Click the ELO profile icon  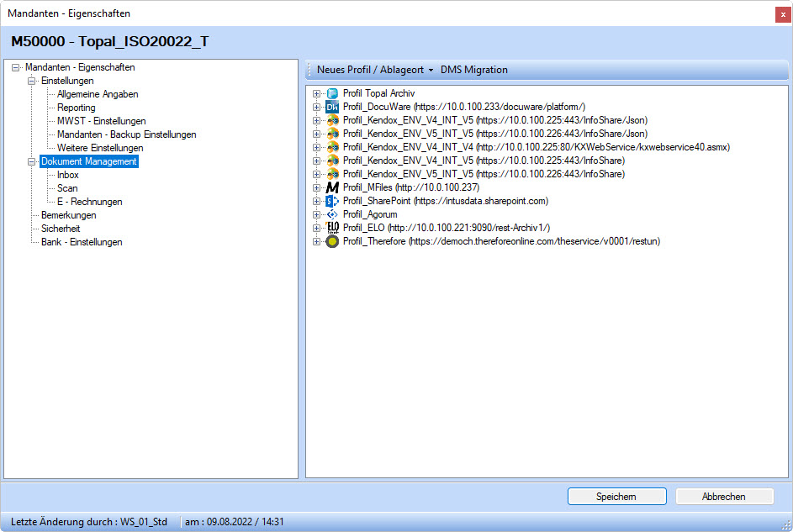332,229
